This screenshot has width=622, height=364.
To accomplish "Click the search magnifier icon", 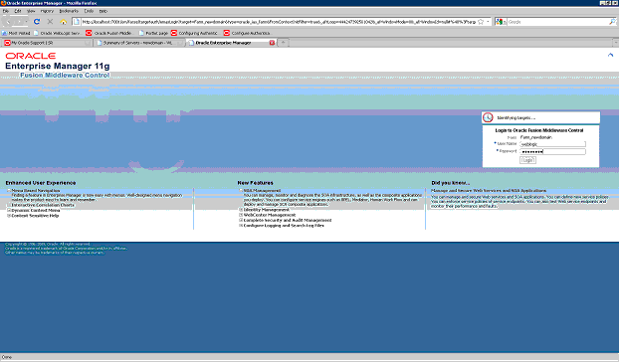I will (x=612, y=22).
